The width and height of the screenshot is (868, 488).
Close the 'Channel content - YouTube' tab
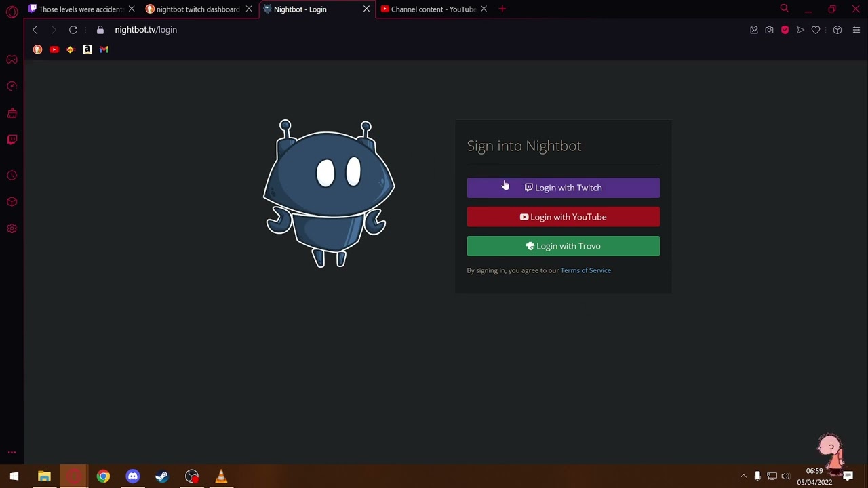coord(484,9)
